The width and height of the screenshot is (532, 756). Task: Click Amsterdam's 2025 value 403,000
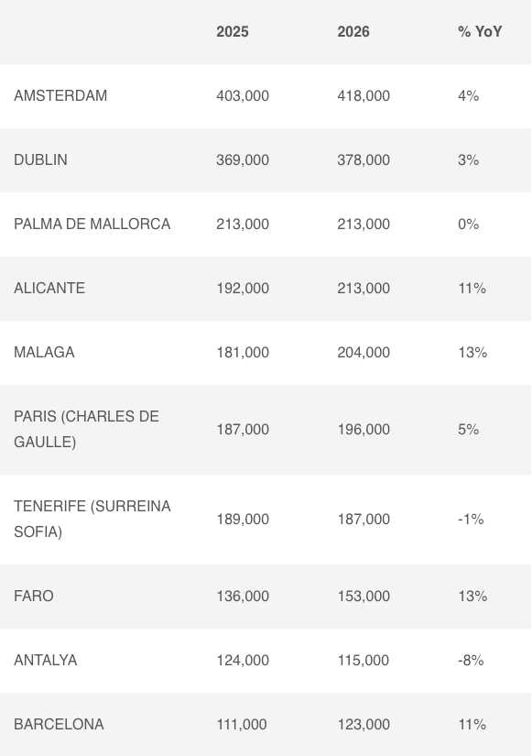(x=243, y=95)
